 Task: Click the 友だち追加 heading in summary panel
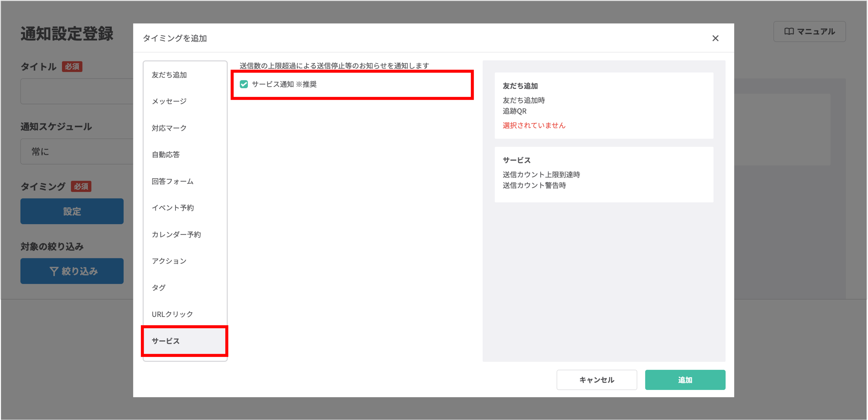tap(520, 86)
